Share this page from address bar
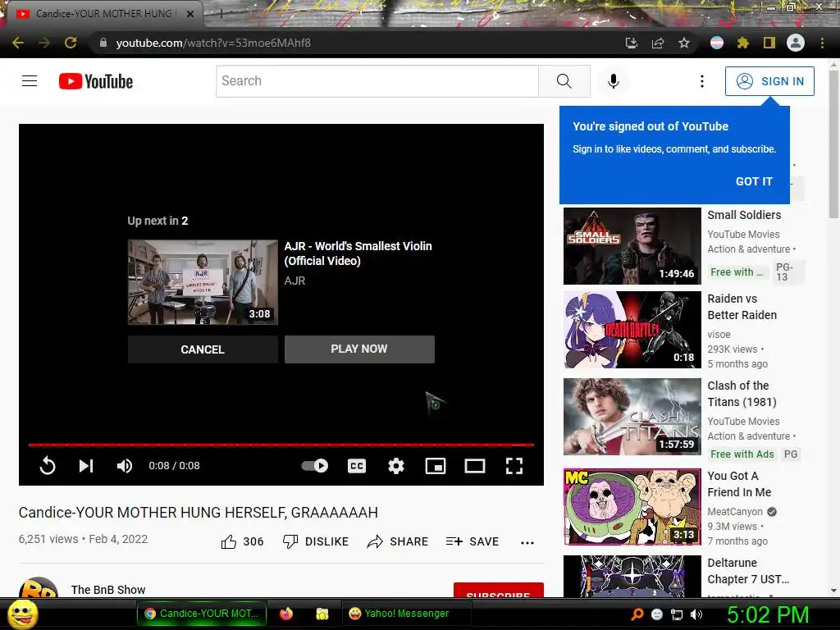The width and height of the screenshot is (840, 630). tap(658, 43)
